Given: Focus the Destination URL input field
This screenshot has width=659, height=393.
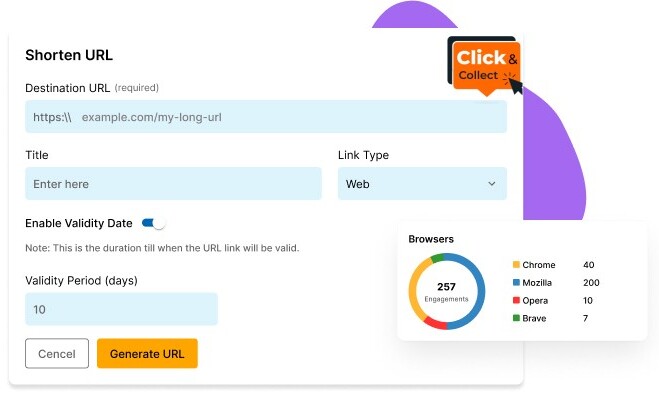Looking at the screenshot, I should pos(266,117).
